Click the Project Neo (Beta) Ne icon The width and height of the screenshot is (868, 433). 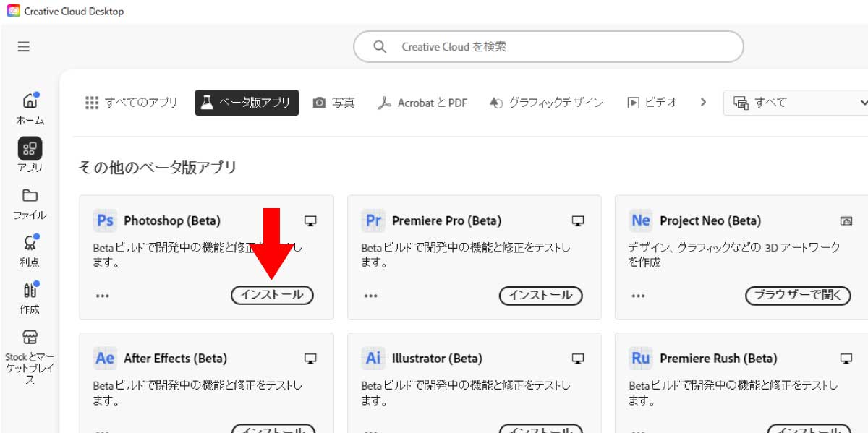640,220
